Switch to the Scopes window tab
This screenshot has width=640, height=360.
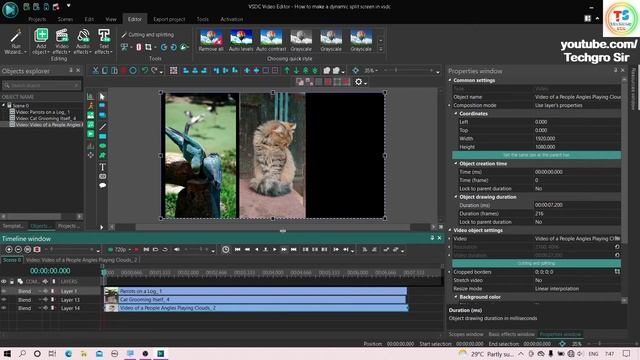(466, 334)
